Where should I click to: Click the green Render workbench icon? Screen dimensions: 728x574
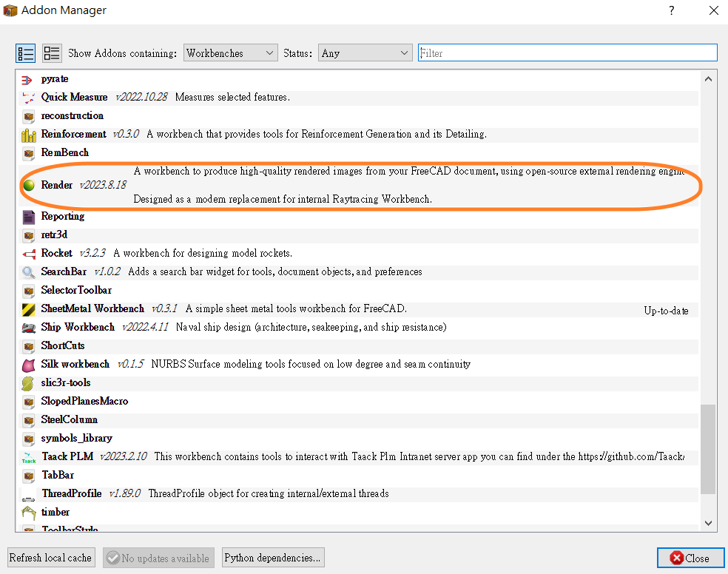29,185
